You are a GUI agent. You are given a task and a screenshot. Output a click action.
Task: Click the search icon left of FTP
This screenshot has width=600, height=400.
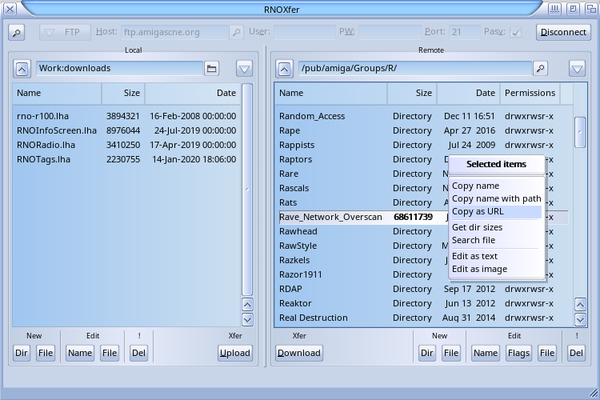pyautogui.click(x=18, y=32)
